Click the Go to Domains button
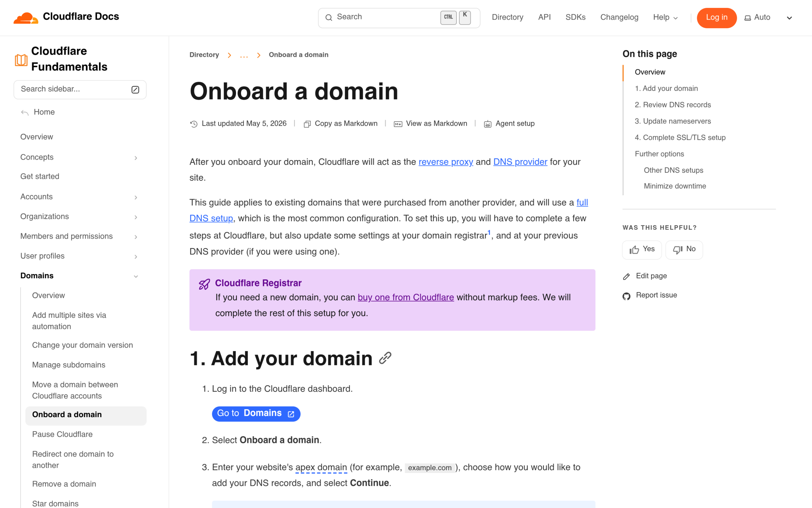The width and height of the screenshot is (812, 508). point(256,414)
